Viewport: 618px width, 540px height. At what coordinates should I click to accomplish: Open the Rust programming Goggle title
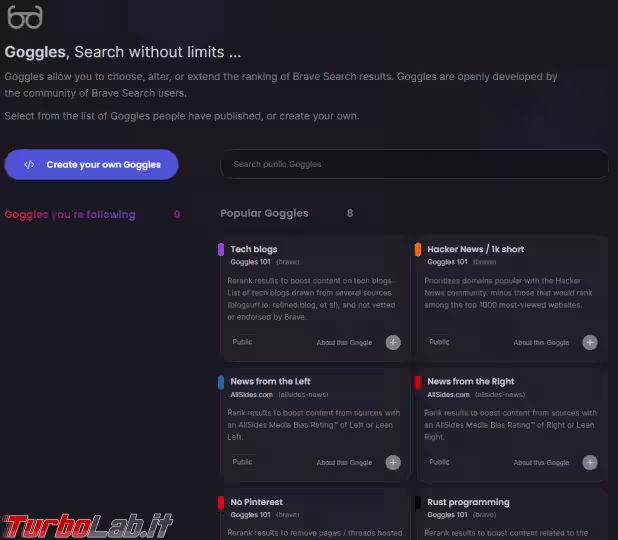tap(468, 502)
